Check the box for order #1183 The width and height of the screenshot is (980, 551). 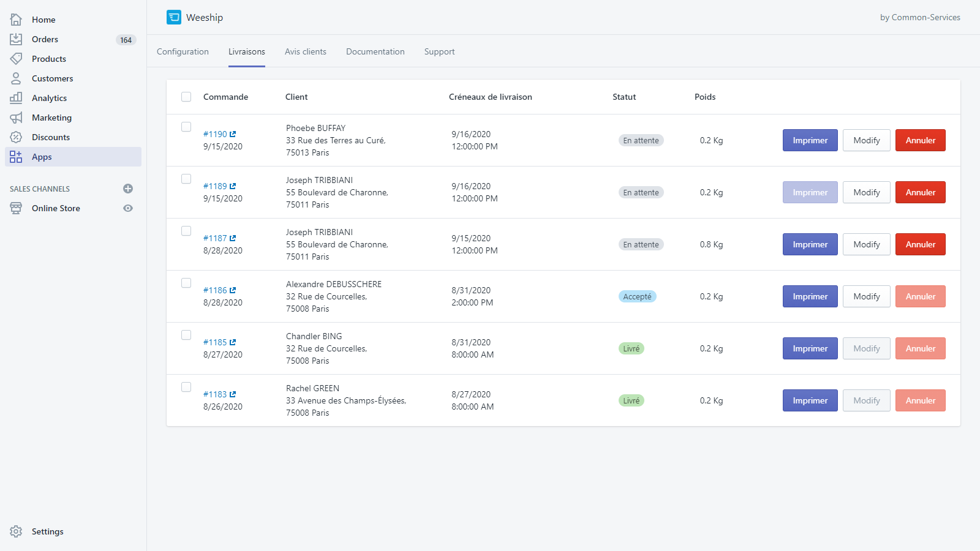tap(186, 387)
